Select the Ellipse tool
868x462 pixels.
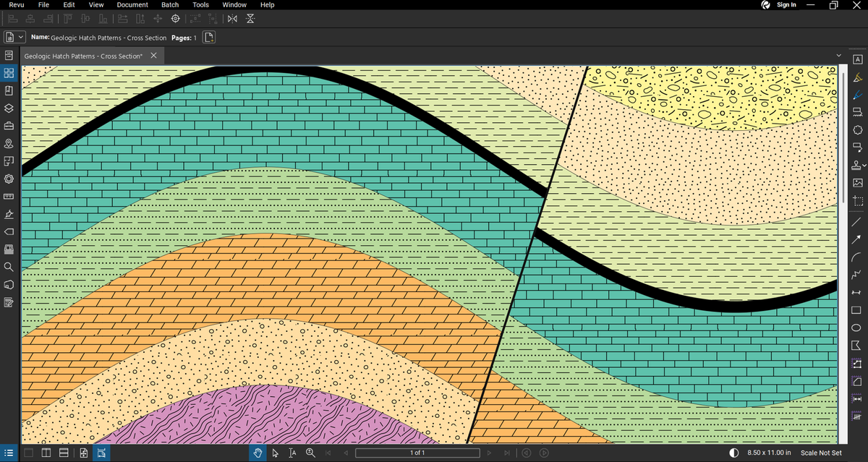pos(857,328)
